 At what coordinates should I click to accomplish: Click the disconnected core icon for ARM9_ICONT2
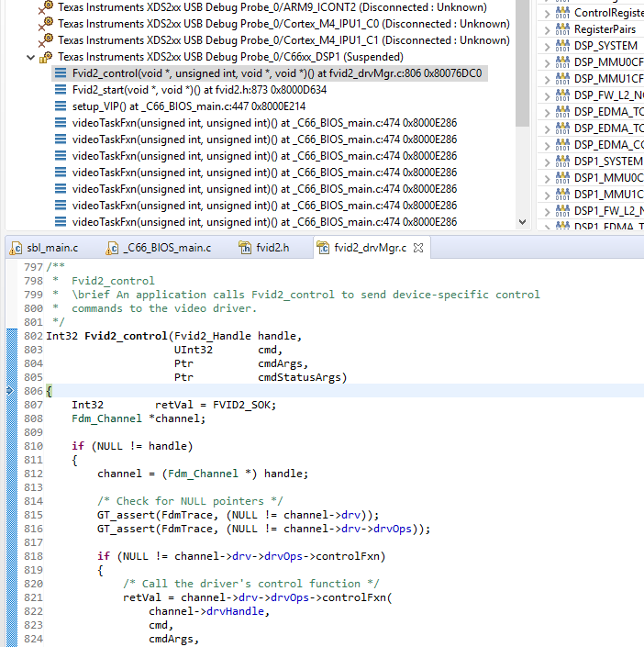[46, 7]
